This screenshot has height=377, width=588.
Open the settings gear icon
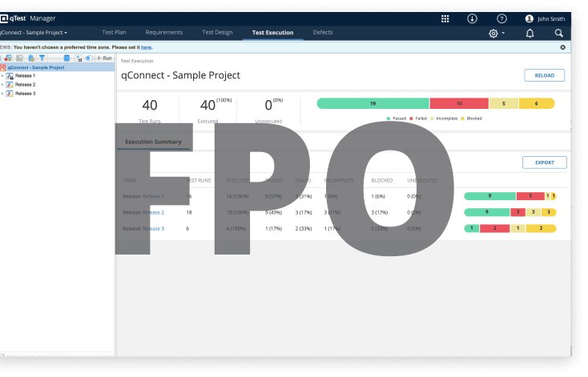pos(493,34)
